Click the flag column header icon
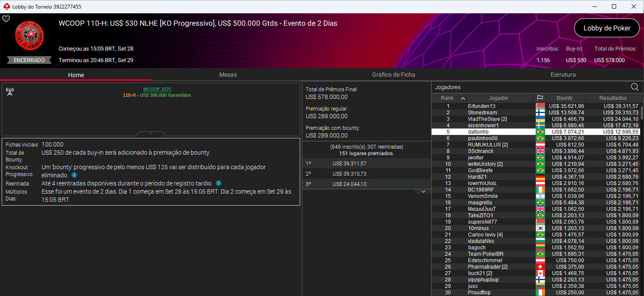Viewport: 644px width, 296px height. point(540,98)
